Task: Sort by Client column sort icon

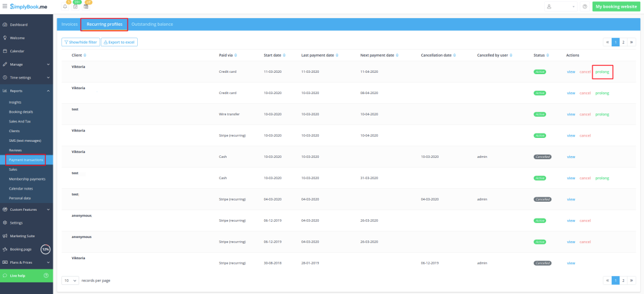Action: (x=84, y=55)
